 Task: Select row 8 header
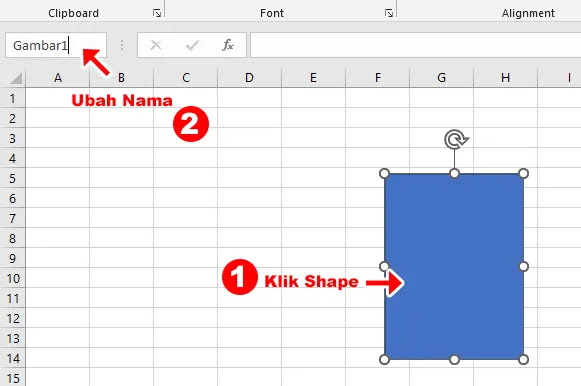[13, 238]
